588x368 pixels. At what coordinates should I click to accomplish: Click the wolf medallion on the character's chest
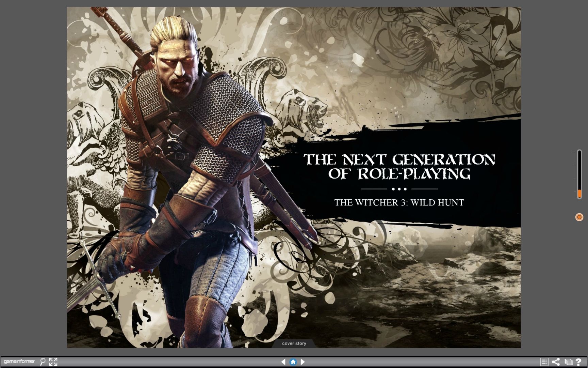173,137
